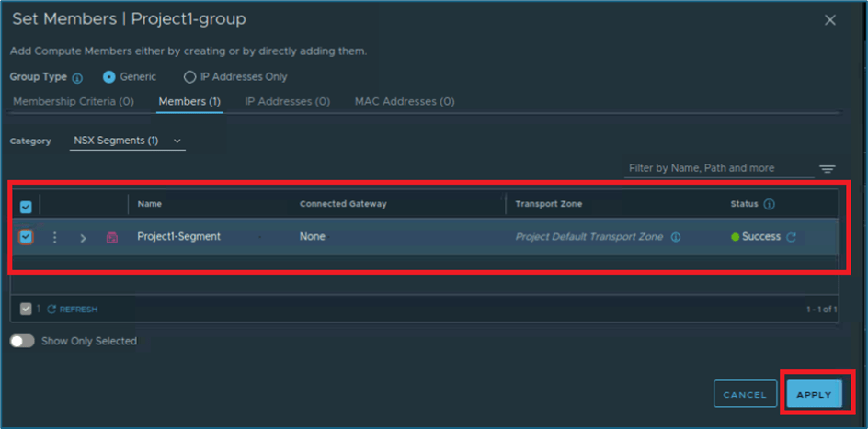Image resolution: width=868 pixels, height=429 pixels.
Task: Click the Group Type info icon
Action: pyautogui.click(x=77, y=78)
